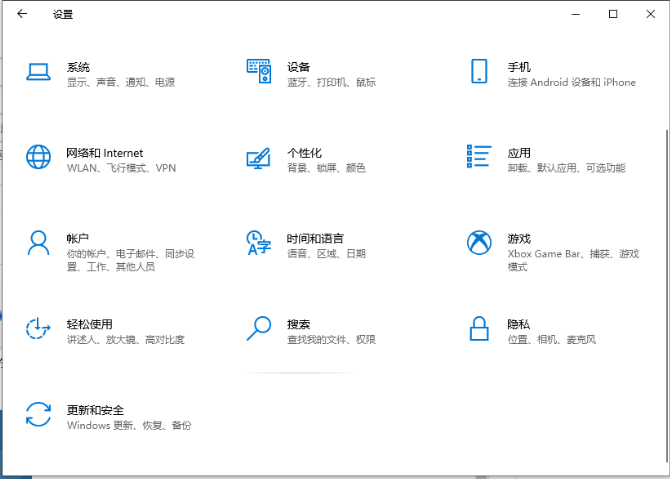The image size is (670, 479).
Task: Open the Xbox Gaming (游戏) icon
Action: (x=479, y=243)
